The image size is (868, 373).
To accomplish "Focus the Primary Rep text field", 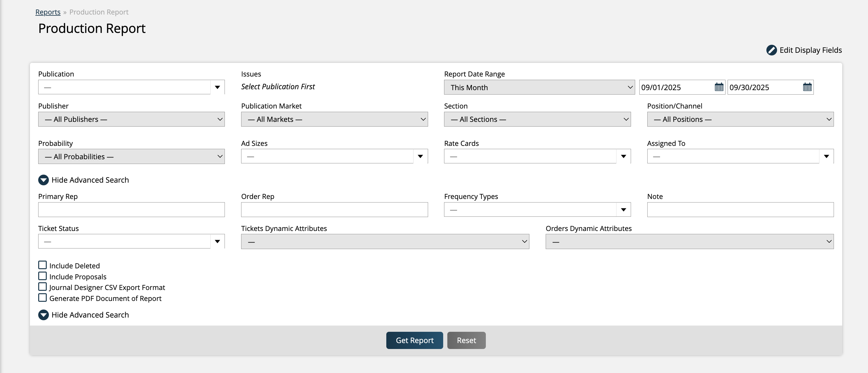I will pyautogui.click(x=132, y=210).
